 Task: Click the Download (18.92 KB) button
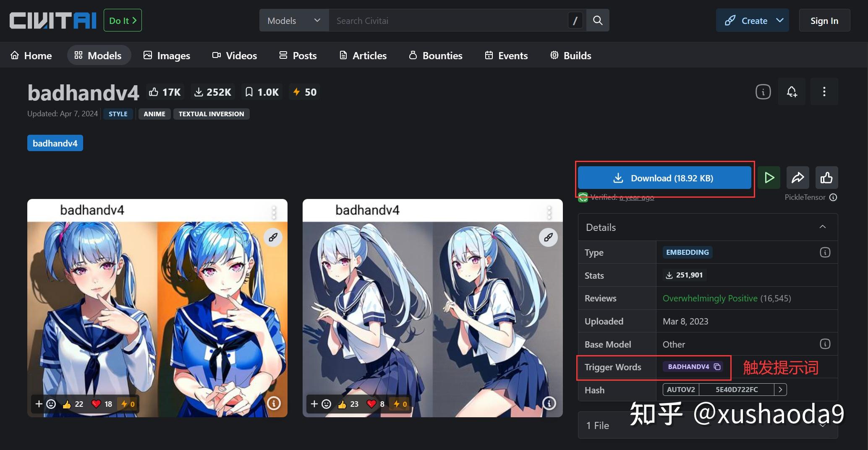pos(664,178)
